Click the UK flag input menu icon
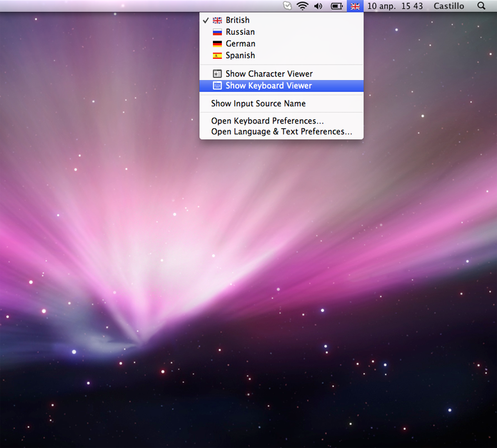Screen dimensions: 497x448 pyautogui.click(x=355, y=6)
